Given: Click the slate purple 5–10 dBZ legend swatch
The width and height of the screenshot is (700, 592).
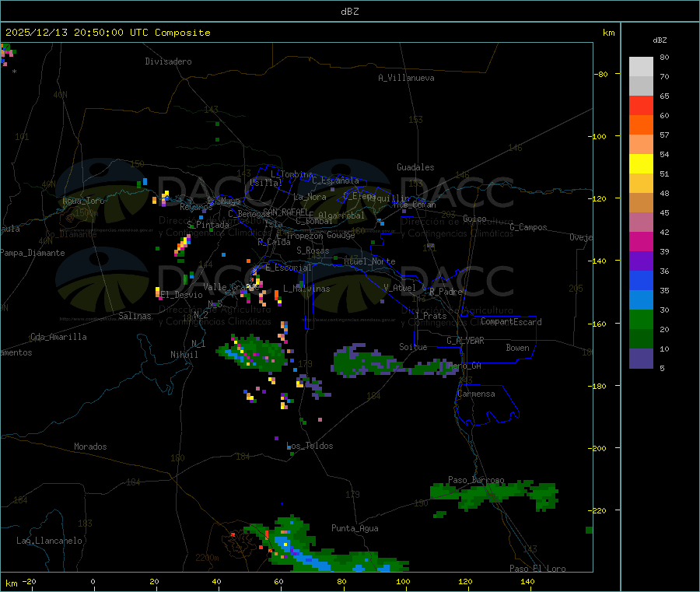Looking at the screenshot, I should point(641,359).
